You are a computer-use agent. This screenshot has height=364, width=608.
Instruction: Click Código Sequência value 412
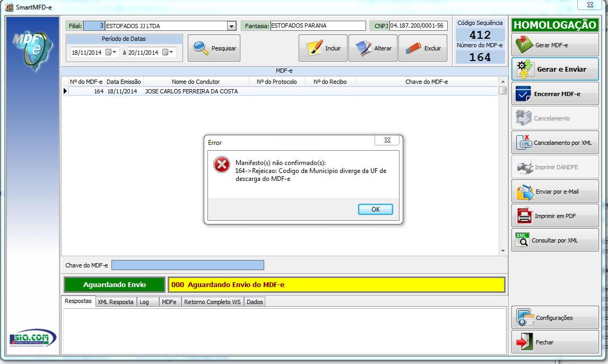pos(480,35)
